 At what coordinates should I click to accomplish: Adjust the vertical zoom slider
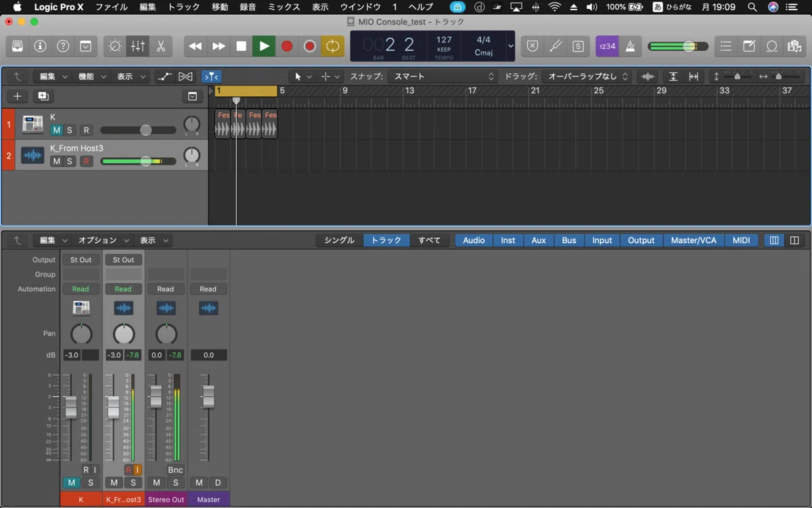click(738, 77)
